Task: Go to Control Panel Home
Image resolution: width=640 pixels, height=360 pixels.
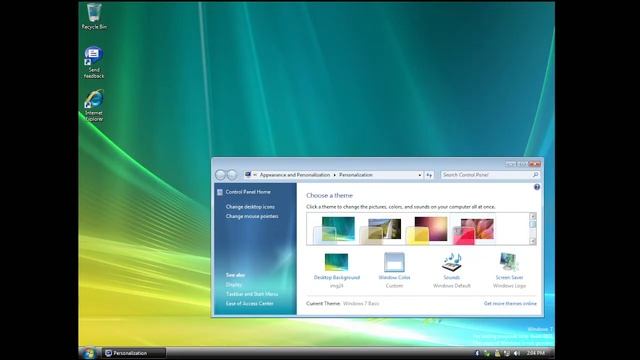Action: [248, 192]
